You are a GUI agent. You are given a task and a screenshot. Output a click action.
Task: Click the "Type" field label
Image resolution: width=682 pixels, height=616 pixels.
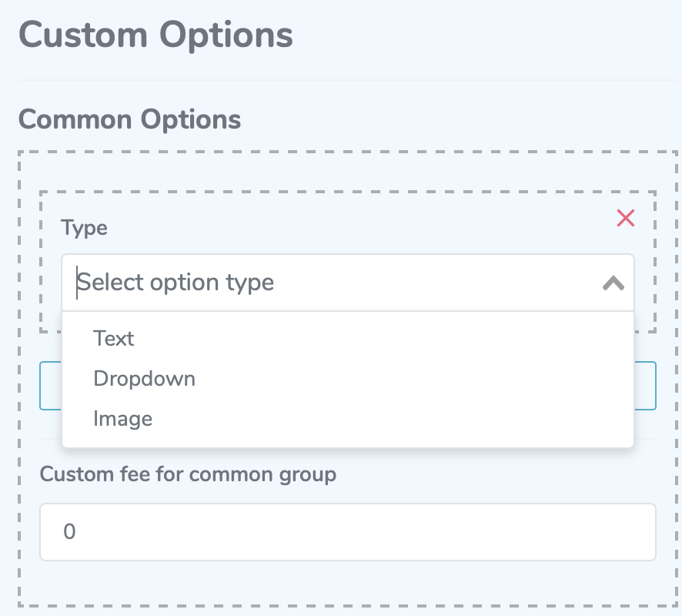pyautogui.click(x=84, y=228)
